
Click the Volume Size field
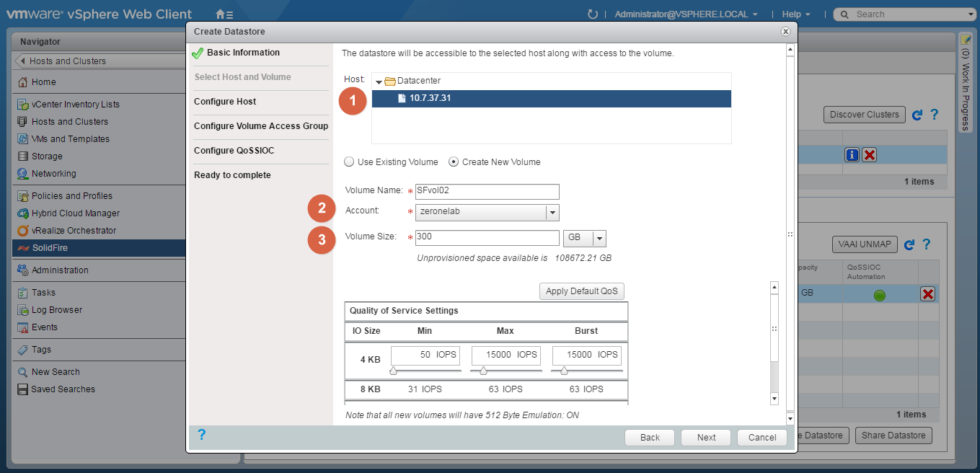(487, 238)
